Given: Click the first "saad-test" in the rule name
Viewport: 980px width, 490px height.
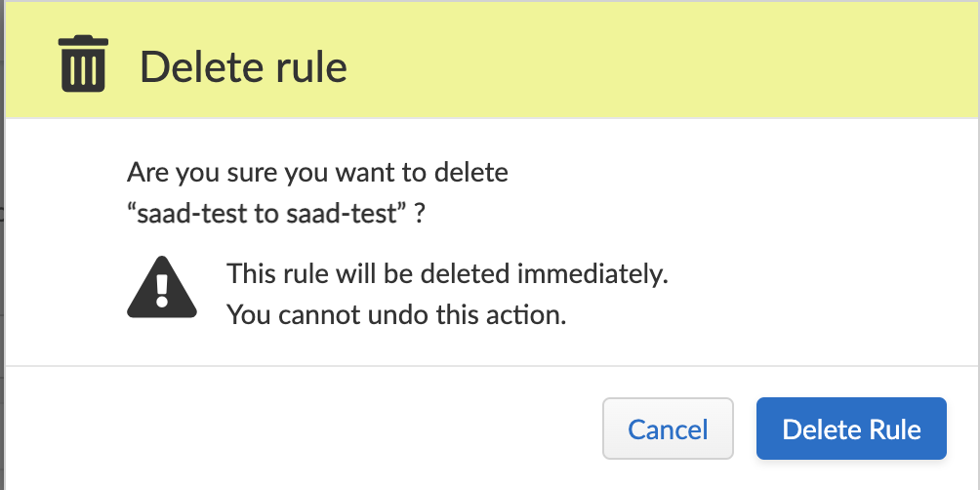Looking at the screenshot, I should [x=189, y=215].
